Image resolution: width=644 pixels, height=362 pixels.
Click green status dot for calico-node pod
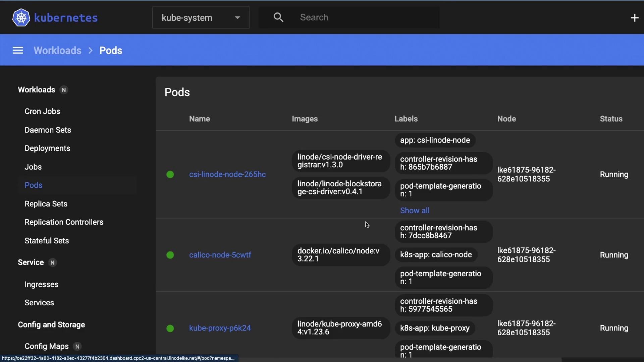tap(170, 255)
